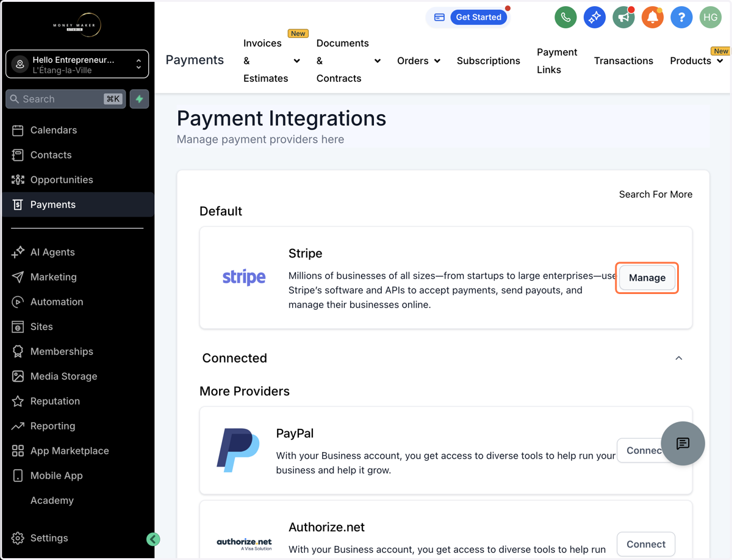
Task: Open the Reporting trend icon
Action: click(18, 426)
